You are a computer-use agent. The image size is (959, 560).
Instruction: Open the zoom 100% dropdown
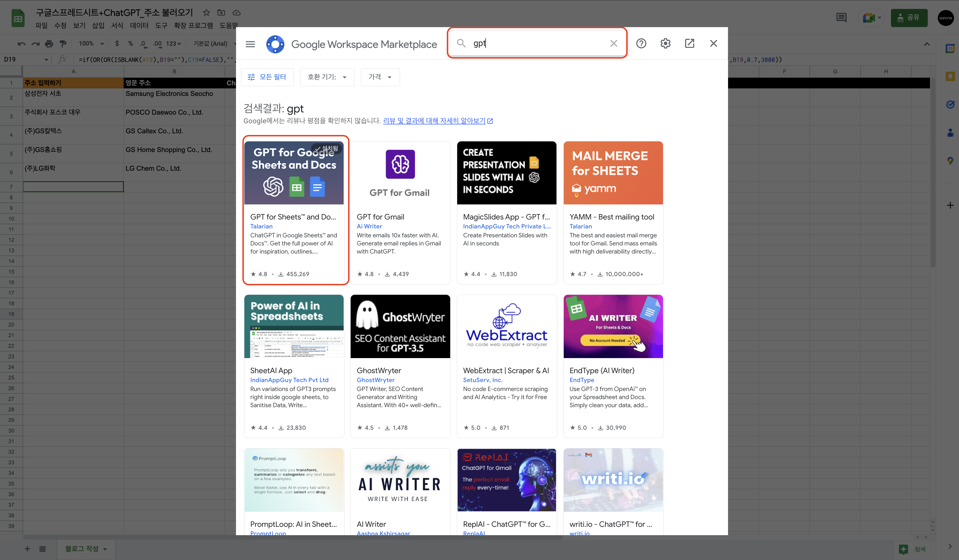click(91, 44)
